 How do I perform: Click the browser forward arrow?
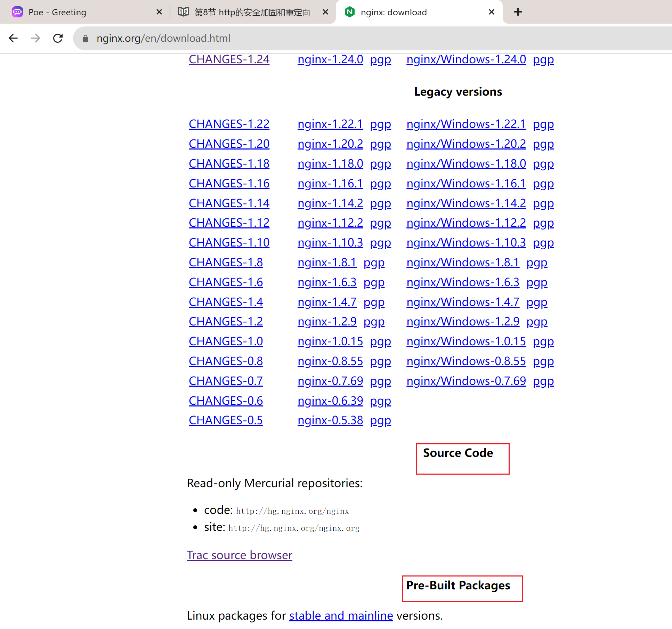35,38
